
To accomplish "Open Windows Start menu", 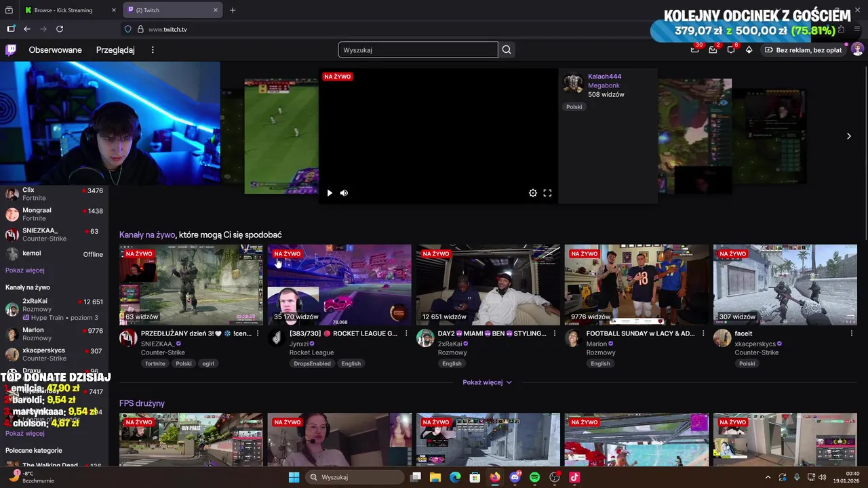I will point(294,477).
